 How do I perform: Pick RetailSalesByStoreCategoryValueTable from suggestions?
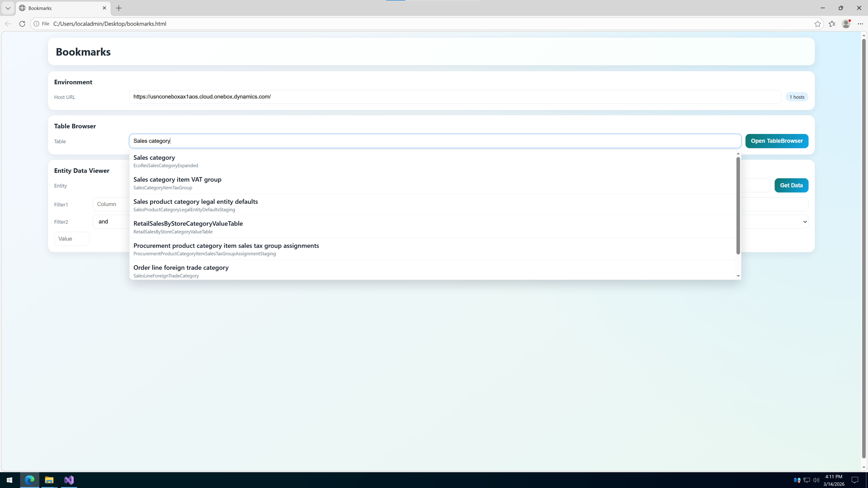(x=188, y=227)
